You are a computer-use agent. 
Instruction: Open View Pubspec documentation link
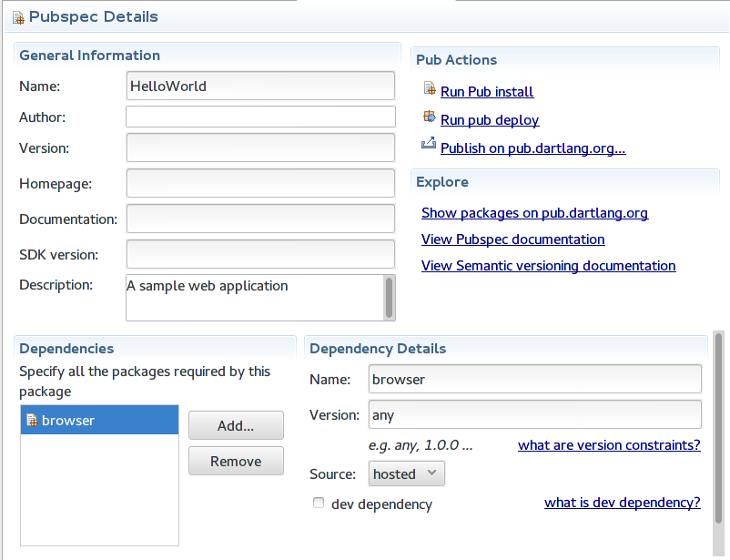click(x=512, y=239)
